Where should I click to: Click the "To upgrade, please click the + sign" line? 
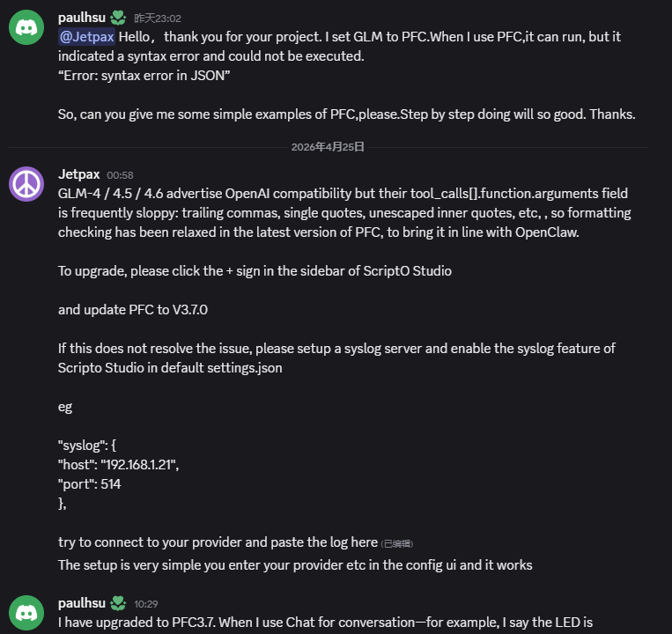pyautogui.click(x=255, y=271)
